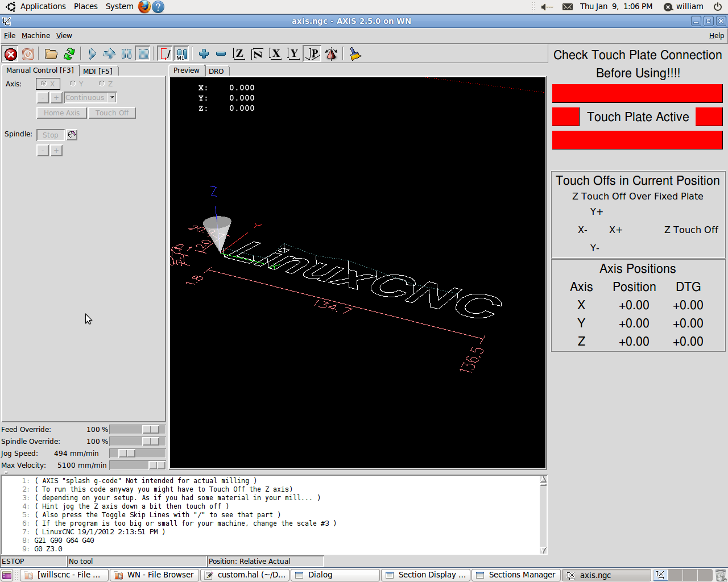The height and width of the screenshot is (582, 728).
Task: Open mail icon in top panel
Action: click(568, 7)
